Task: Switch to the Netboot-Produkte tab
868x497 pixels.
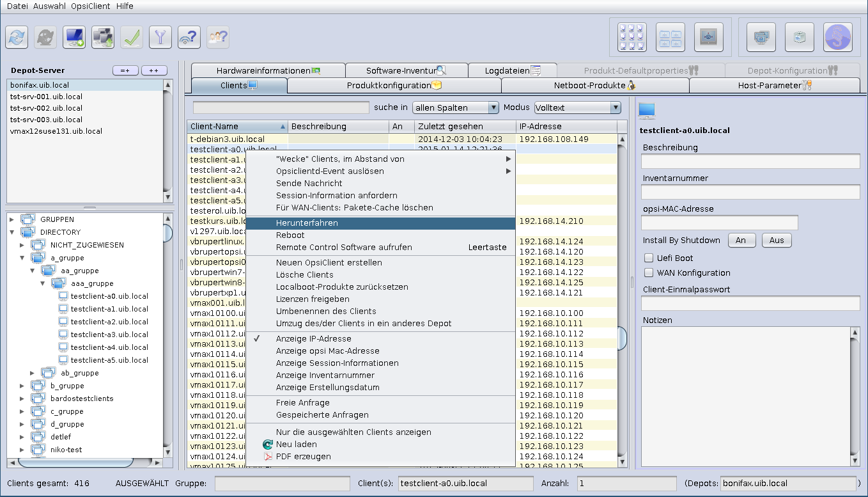Action: (x=594, y=85)
